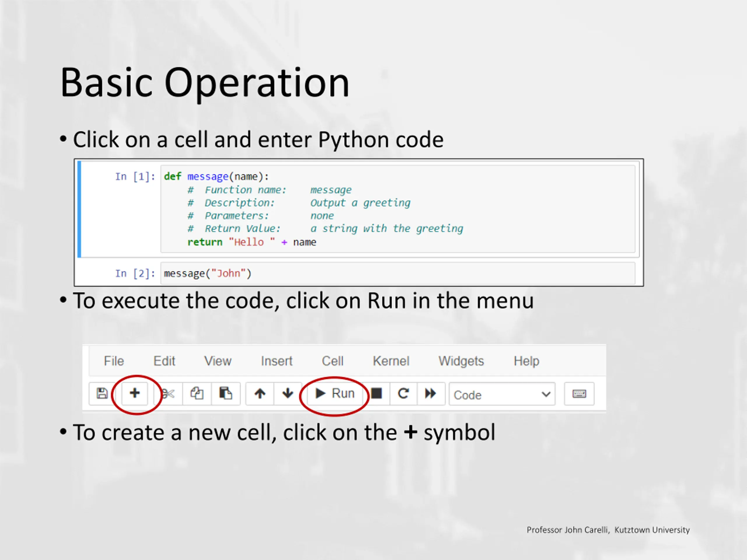Screen dimensions: 747x560
Task: Cut the selected cell with the scissors icon
Action: point(168,393)
